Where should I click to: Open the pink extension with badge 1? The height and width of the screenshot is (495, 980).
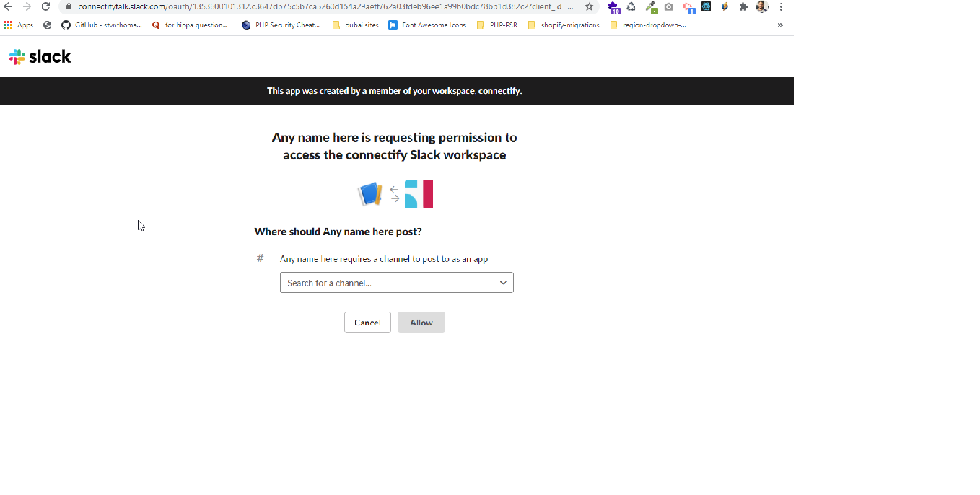click(688, 8)
